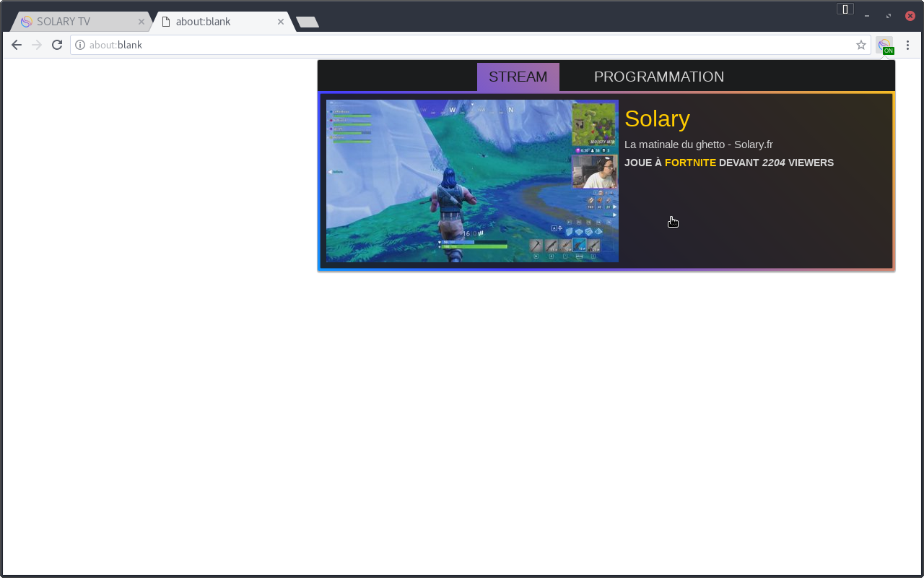Minimize the Chrome window
The image size is (924, 578).
pos(867,15)
